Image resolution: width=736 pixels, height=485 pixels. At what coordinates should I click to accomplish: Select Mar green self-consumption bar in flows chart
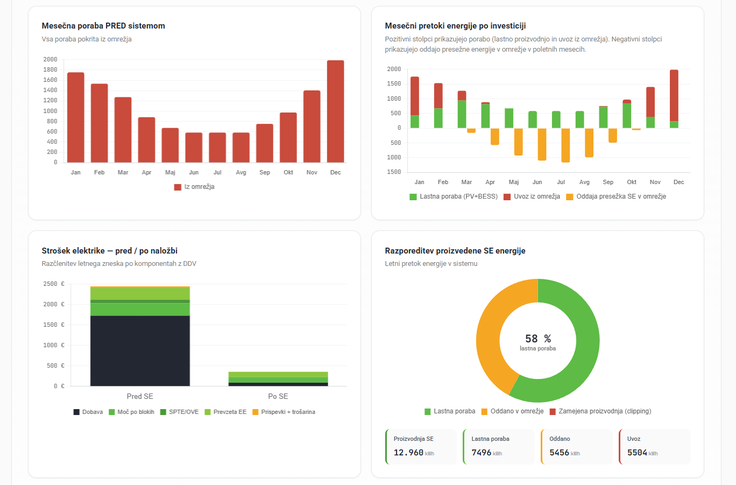462,114
